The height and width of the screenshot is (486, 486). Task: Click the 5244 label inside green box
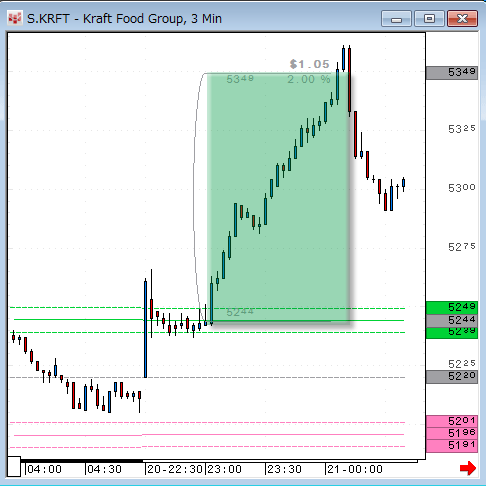tap(240, 312)
